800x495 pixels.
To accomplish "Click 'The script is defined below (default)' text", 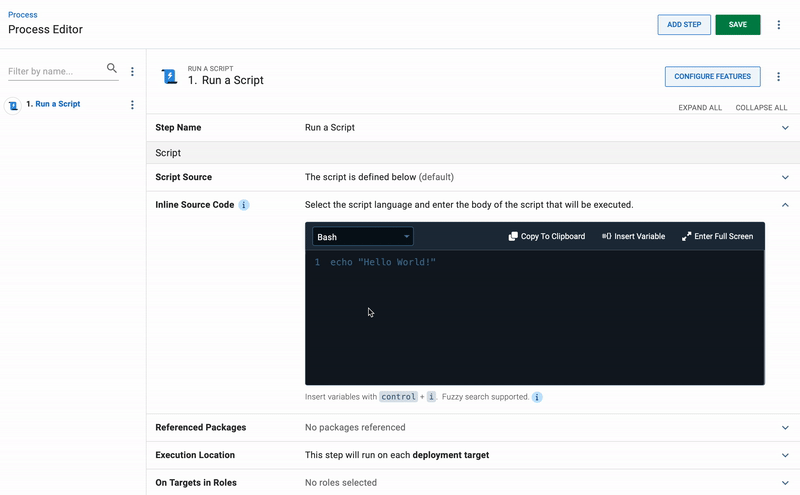I will click(379, 177).
